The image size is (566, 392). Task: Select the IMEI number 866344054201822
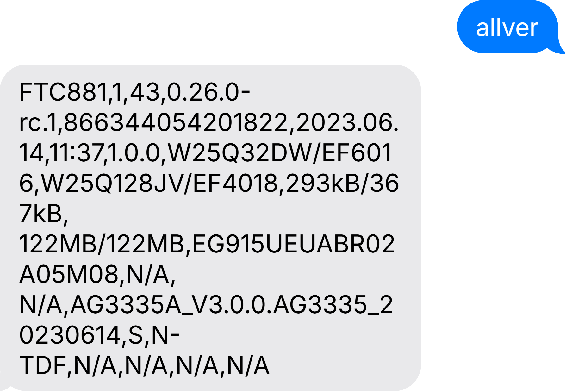[x=176, y=123]
